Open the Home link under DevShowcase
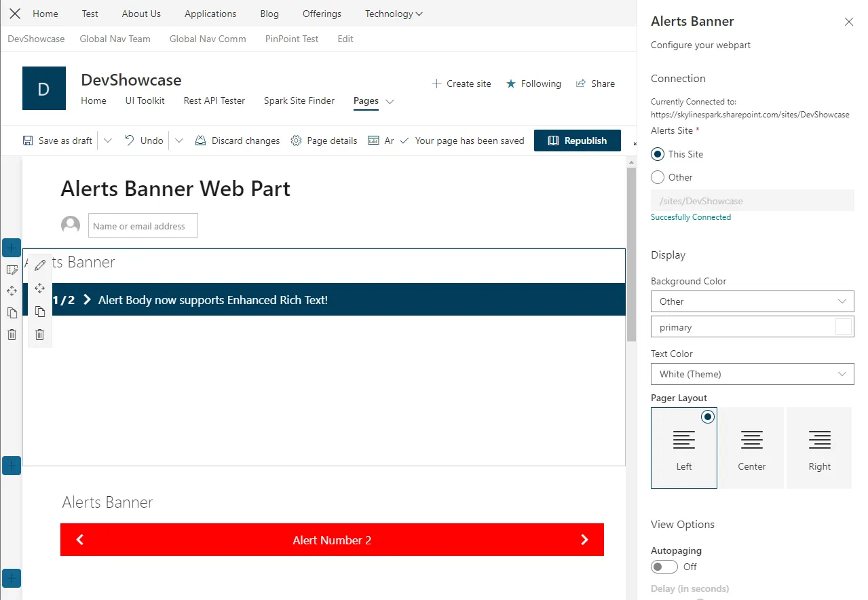The height and width of the screenshot is (600, 868). 94,100
